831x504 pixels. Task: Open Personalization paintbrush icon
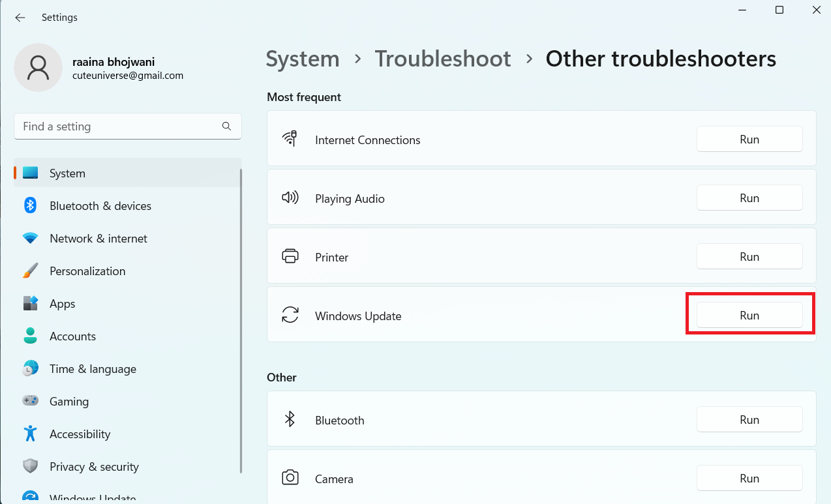[x=30, y=271]
